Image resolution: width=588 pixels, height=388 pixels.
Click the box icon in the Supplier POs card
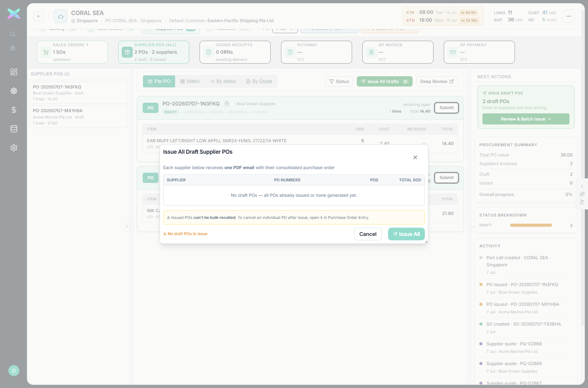pyautogui.click(x=127, y=52)
